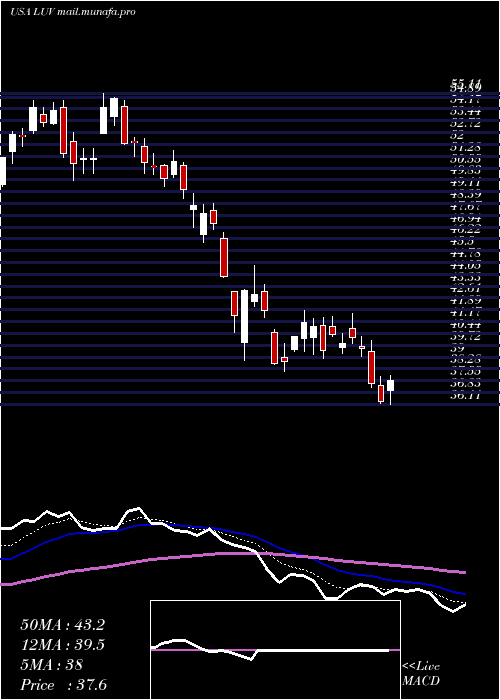This screenshot has height=700, width=500.
Task: Click the 44.05 price axis label
Action: pyautogui.click(x=466, y=266)
